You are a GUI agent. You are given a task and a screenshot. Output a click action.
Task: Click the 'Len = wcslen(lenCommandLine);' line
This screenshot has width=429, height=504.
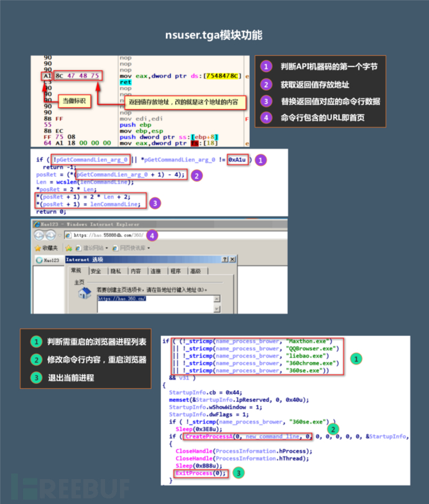[85, 182]
